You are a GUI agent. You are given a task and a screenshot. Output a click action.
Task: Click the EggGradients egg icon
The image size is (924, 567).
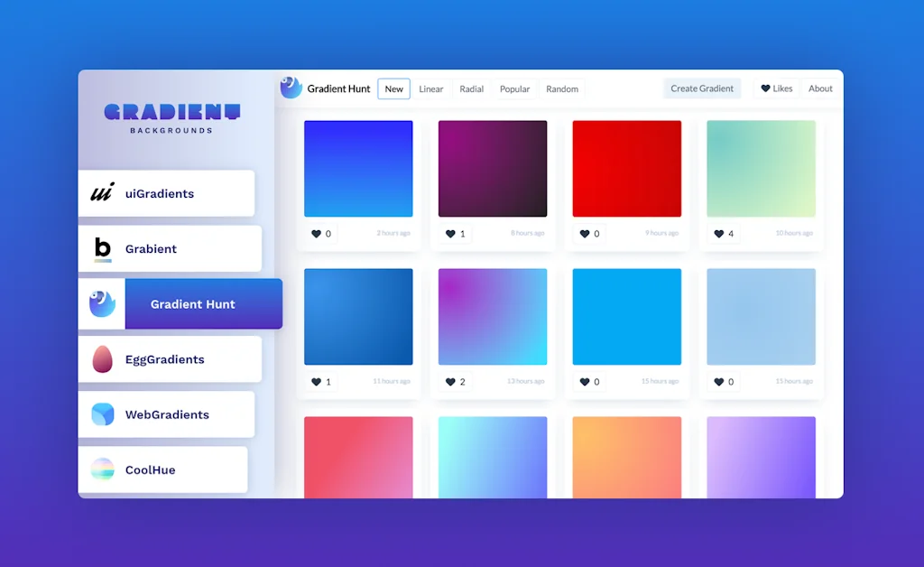pyautogui.click(x=102, y=358)
